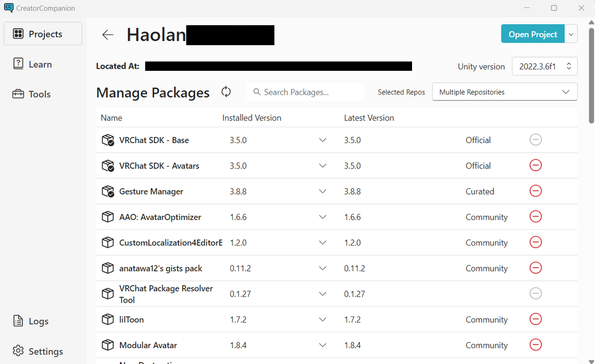Open the Projects section
Screen dimensions: 595x364
43,34
